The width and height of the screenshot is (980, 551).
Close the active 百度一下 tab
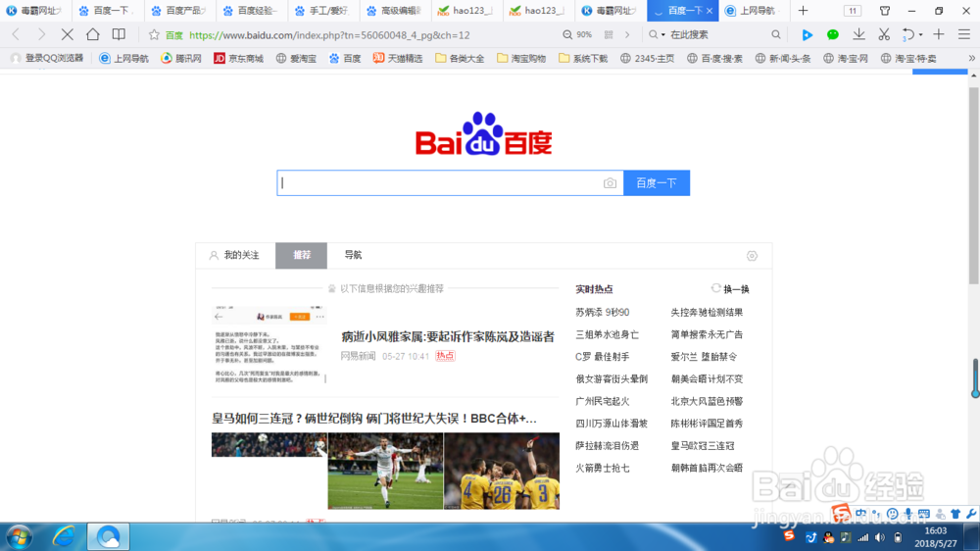[710, 11]
